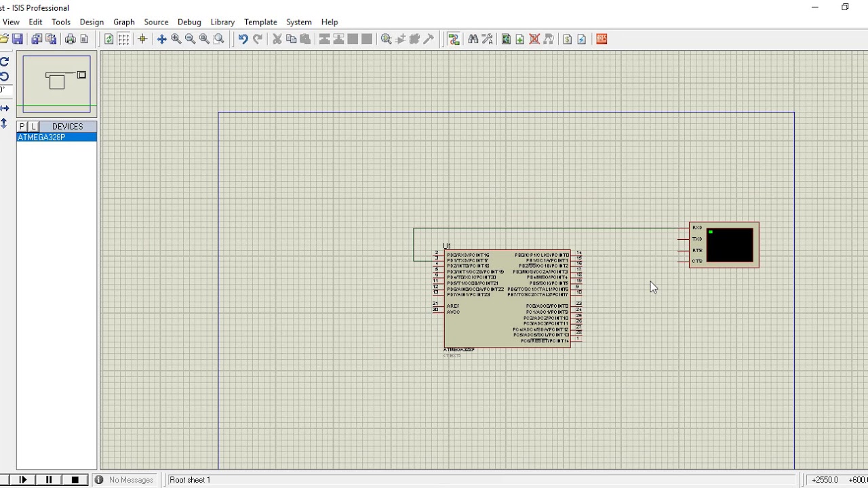This screenshot has height=488, width=868.
Task: Toggle the false origin crosshair
Action: tap(142, 39)
